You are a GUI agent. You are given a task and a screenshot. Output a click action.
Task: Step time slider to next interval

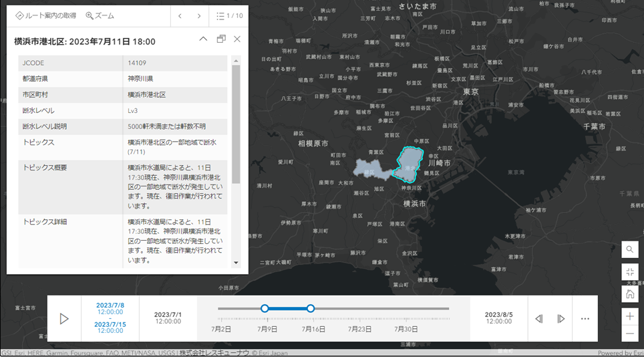(x=561, y=319)
